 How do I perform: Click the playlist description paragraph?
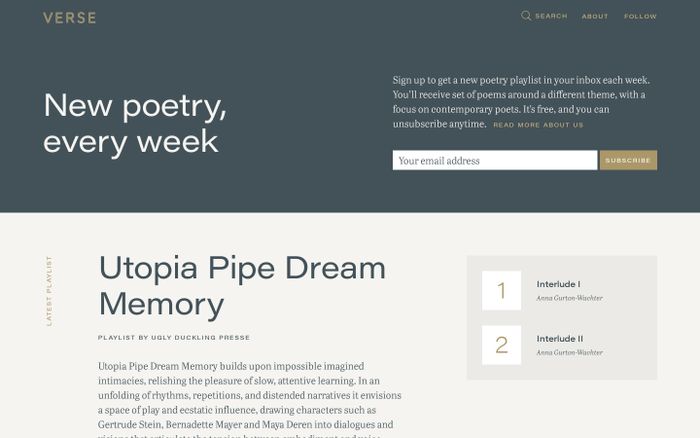point(250,399)
